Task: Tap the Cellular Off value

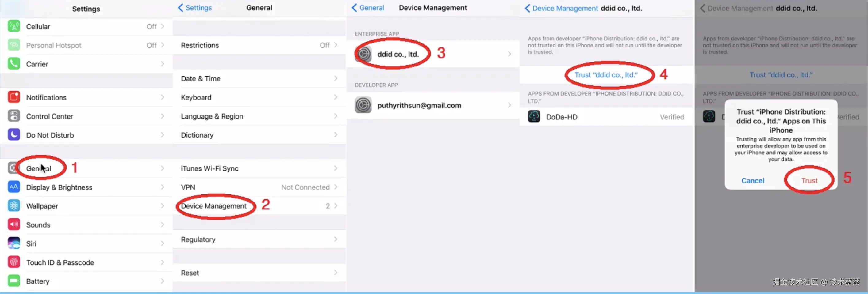Action: tap(151, 26)
